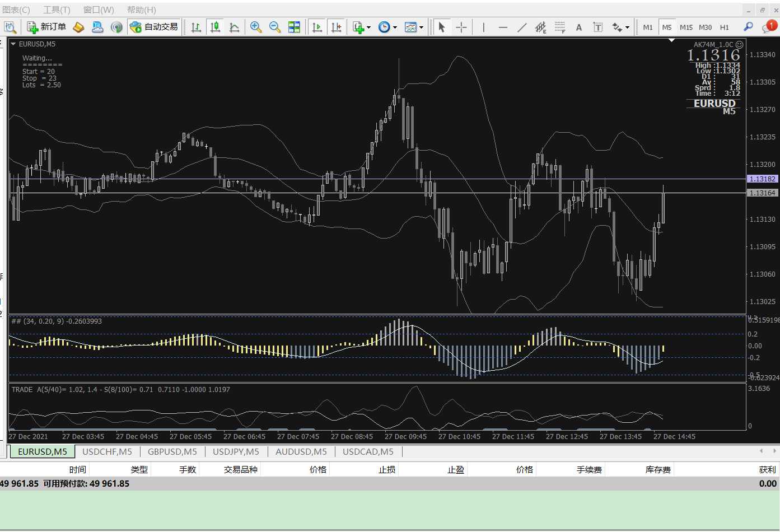Open the virtual hosting cloud icon
780x532 pixels.
[97, 27]
